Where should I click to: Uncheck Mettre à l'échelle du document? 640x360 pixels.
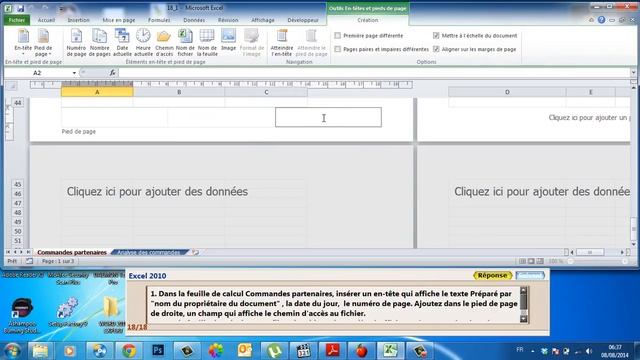click(x=436, y=36)
